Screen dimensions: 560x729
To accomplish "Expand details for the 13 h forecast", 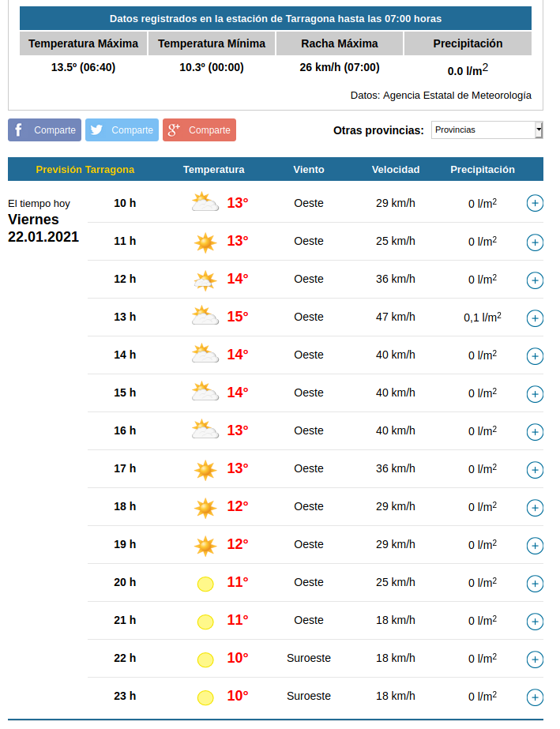I will [x=535, y=318].
